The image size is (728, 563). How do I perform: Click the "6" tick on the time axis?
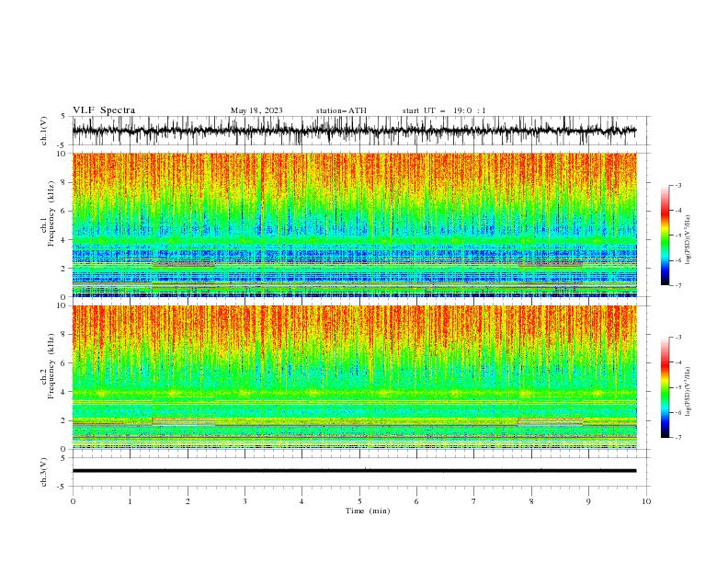tap(416, 501)
